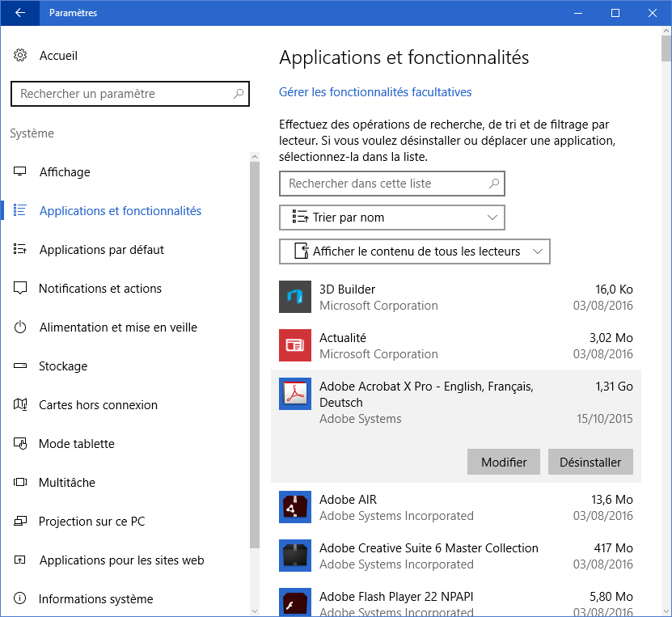Go to Applications par défaut

coord(101,250)
